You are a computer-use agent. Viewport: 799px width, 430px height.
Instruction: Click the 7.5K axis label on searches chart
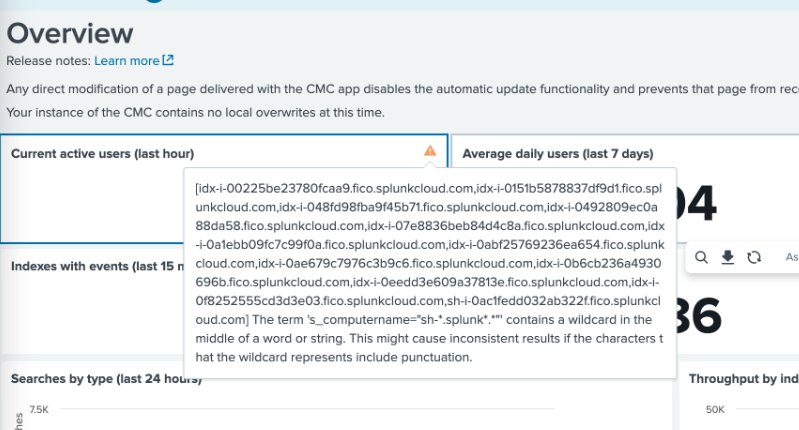(39, 410)
